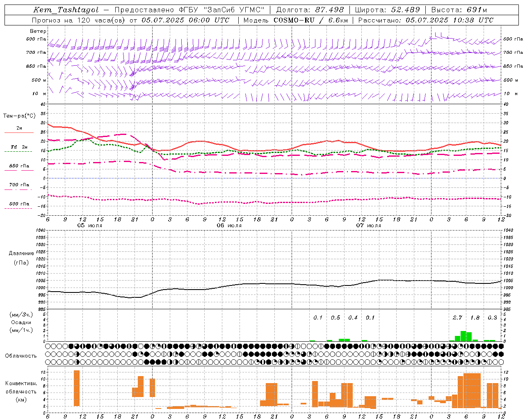The width and height of the screenshot is (525, 420).
Task: Click the 'Давление' pressure panel label
Action: [21, 253]
